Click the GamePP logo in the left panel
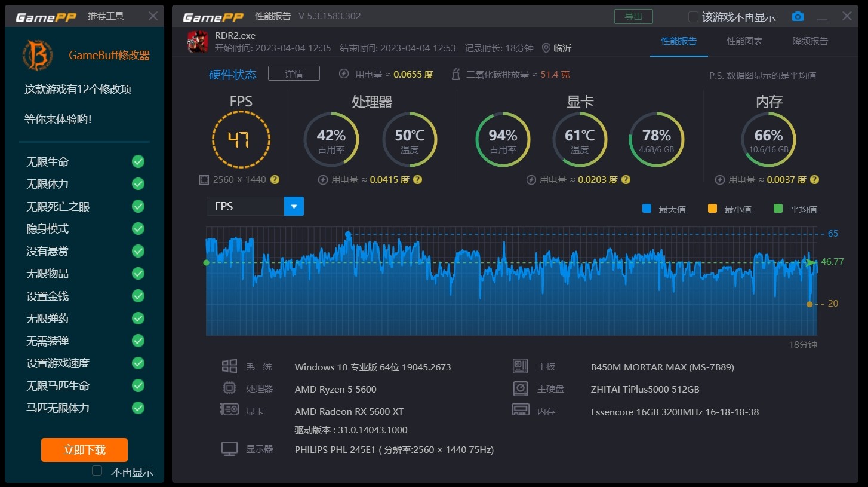This screenshot has width=868, height=487. click(x=46, y=17)
